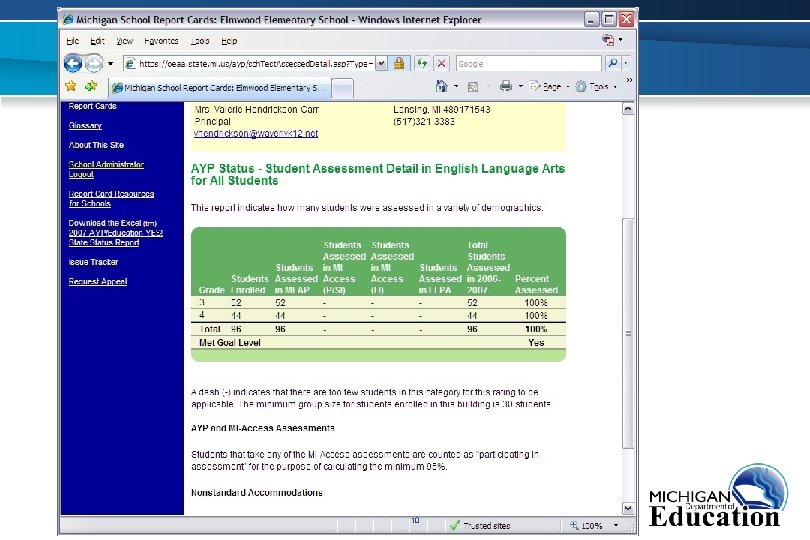
Task: Click the Internet Explorer title bar icon
Action: 68,20
